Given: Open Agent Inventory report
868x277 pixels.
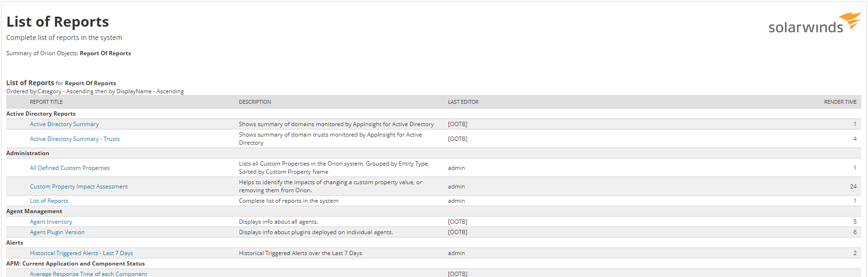Looking at the screenshot, I should click(x=51, y=222).
